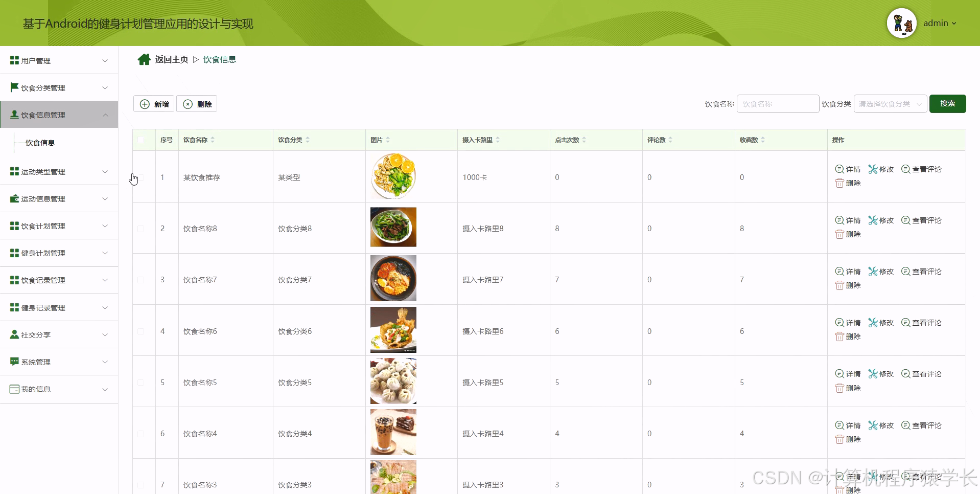Check the box for row 饮食名称6
The height and width of the screenshot is (494, 980).
coord(141,331)
